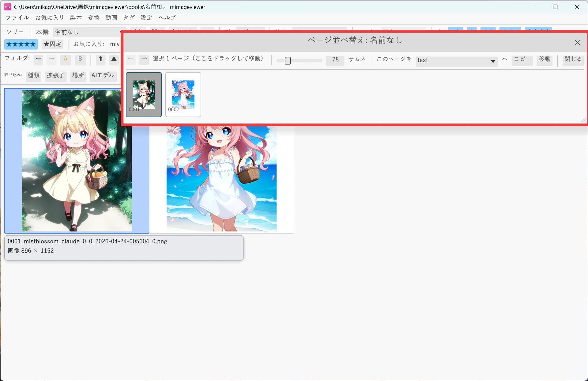Click the 画像 896 × 1152 tooltip text
The width and height of the screenshot is (588, 381).
[x=31, y=251]
